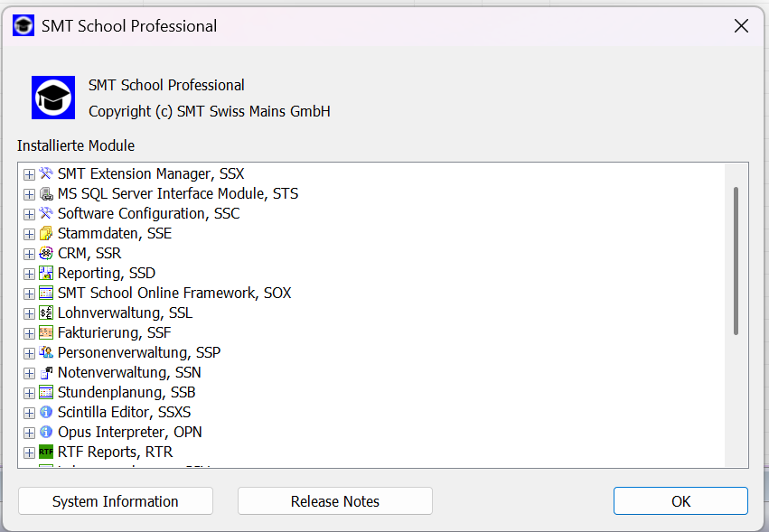Click the Software Configuration tools icon
769x532 pixels.
click(46, 213)
